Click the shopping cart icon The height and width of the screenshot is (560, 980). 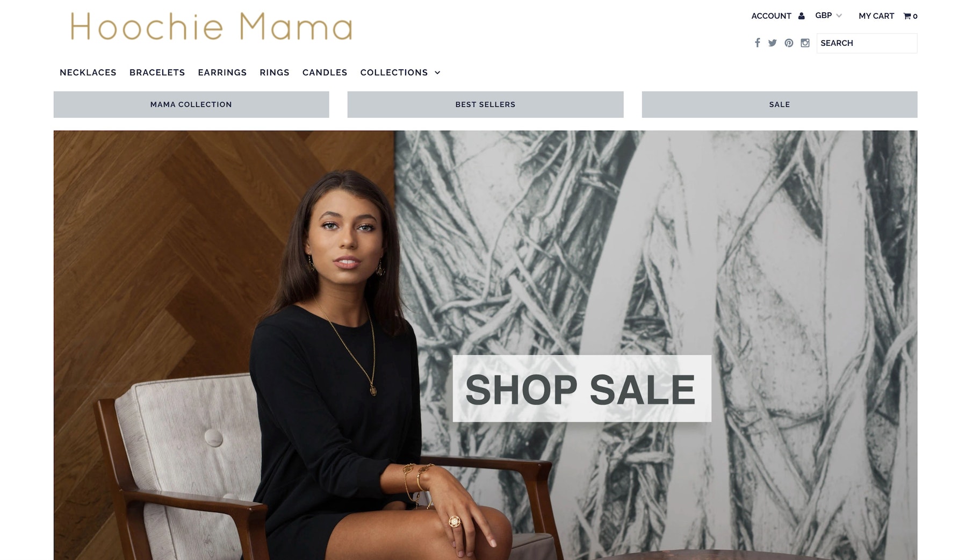pos(907,16)
